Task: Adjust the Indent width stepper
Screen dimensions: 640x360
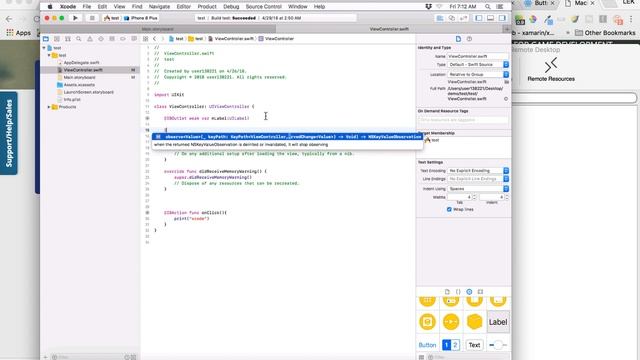Action: pyautogui.click(x=507, y=197)
